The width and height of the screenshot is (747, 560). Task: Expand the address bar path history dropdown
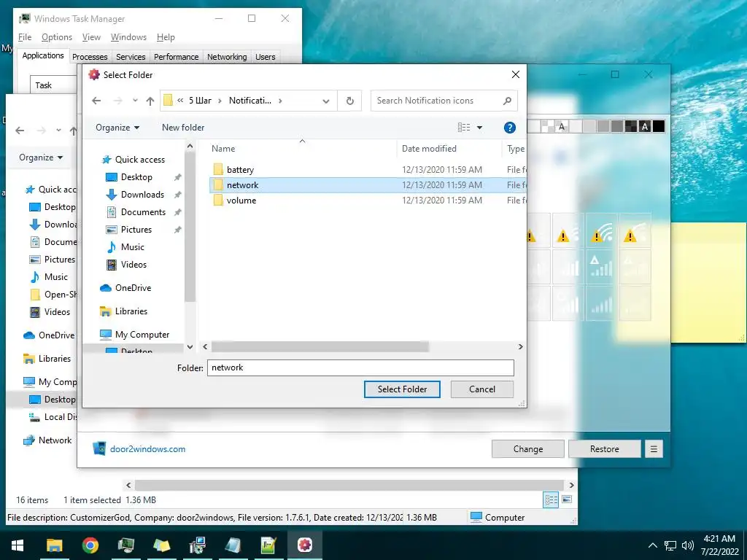tap(326, 101)
